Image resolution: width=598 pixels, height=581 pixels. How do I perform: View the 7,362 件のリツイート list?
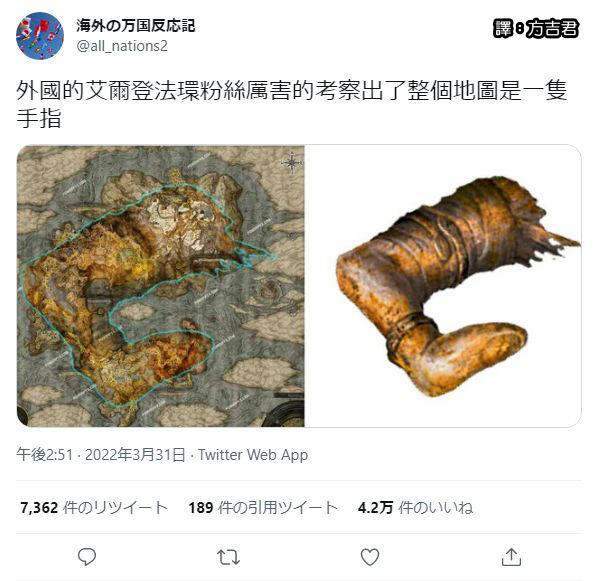point(94,508)
